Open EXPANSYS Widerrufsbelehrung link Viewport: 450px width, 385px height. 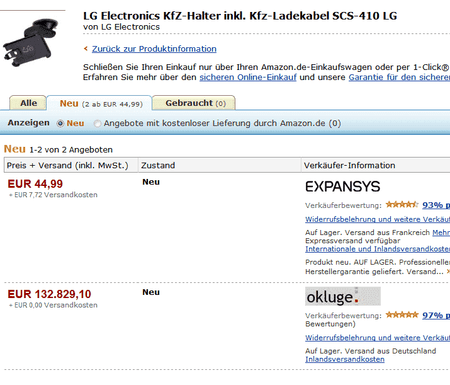coord(377,219)
